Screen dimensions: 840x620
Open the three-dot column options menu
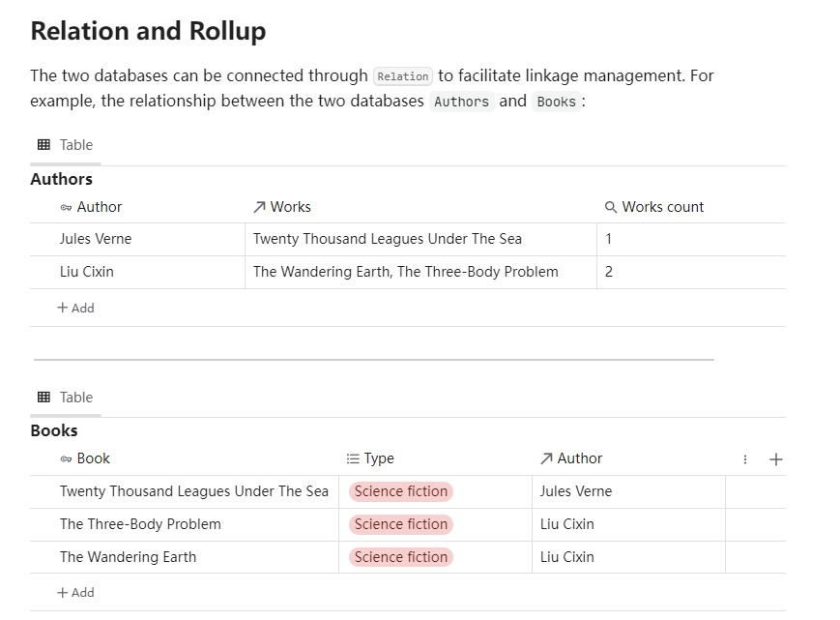pyautogui.click(x=745, y=459)
